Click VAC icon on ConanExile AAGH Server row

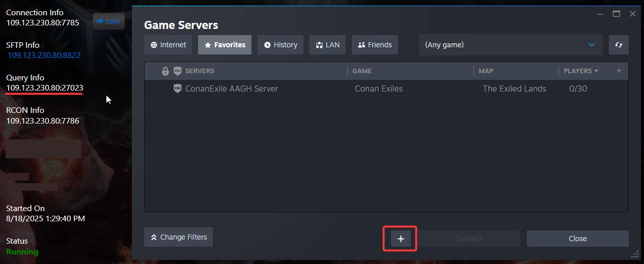[177, 89]
